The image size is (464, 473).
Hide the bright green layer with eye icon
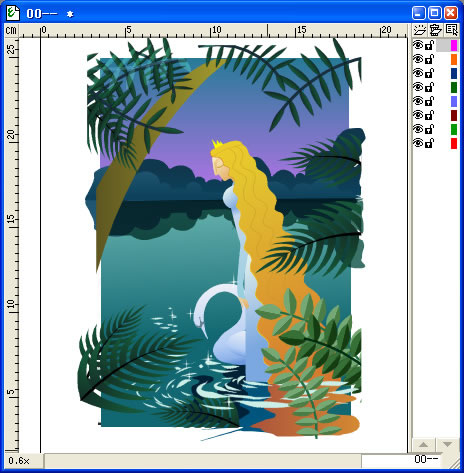pyautogui.click(x=418, y=129)
